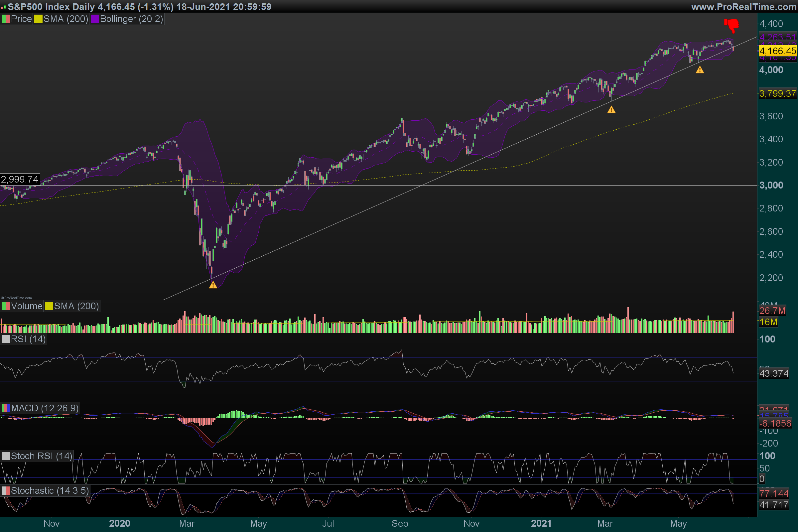798x532 pixels.
Task: Click warning triangle near May 2021 dip
Action: [x=700, y=70]
